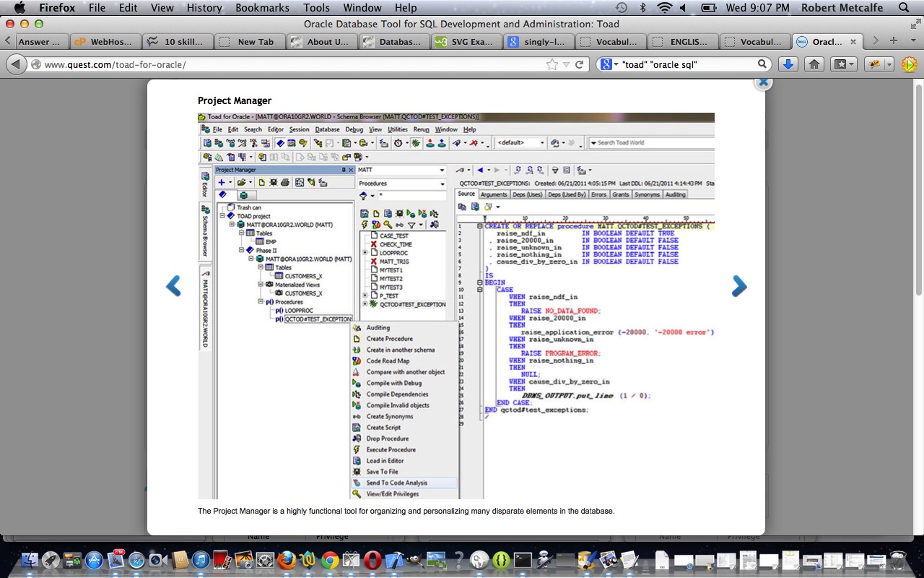
Task: Collapse the Phase II tree node
Action: coord(241,250)
